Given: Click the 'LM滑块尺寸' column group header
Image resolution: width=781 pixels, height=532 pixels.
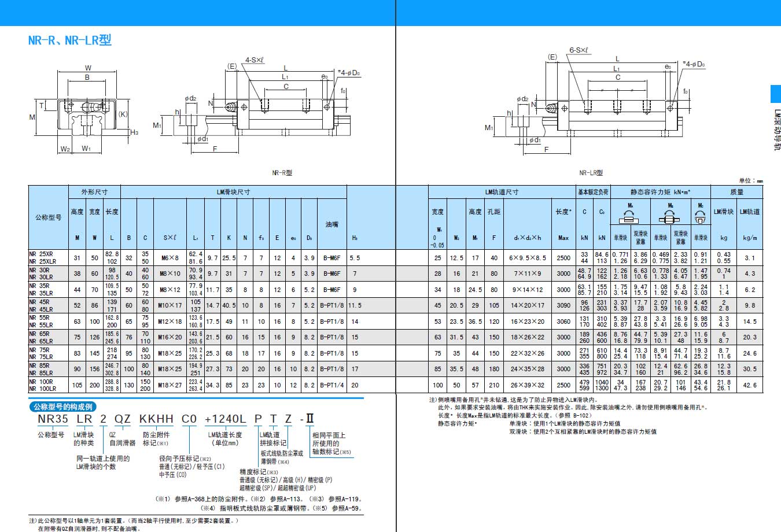Looking at the screenshot, I should click(x=233, y=192).
